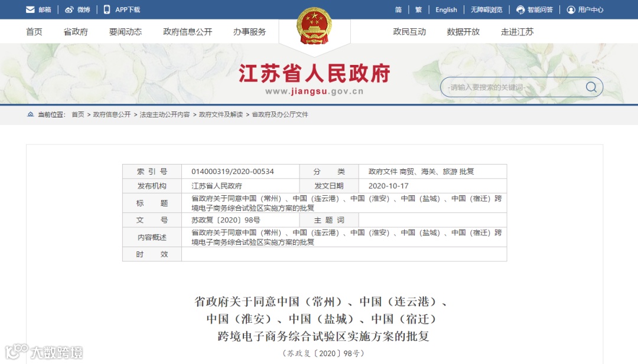This screenshot has width=638, height=364.
Task: Click breadcrumb link 首页
Action: click(78, 114)
